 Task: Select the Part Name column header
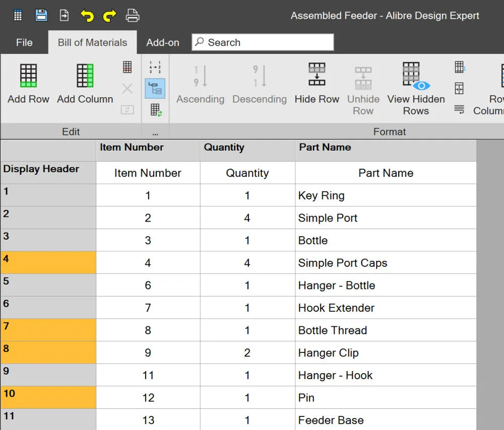pos(386,150)
